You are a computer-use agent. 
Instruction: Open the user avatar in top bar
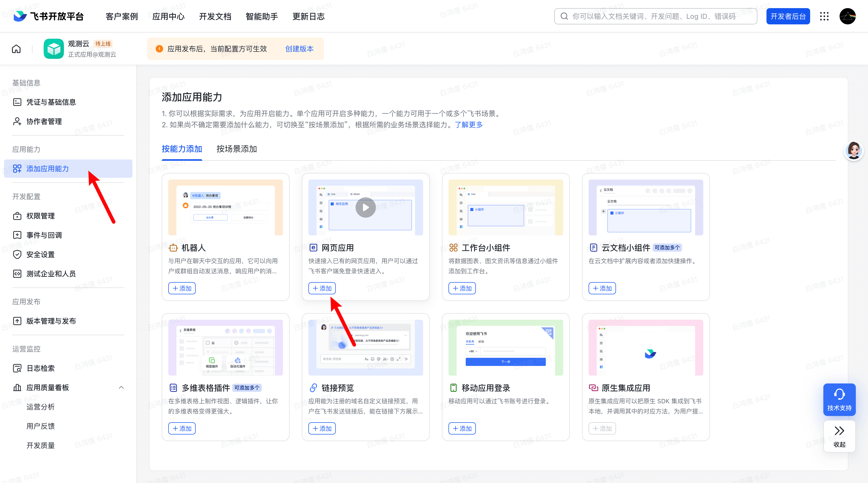(x=847, y=16)
